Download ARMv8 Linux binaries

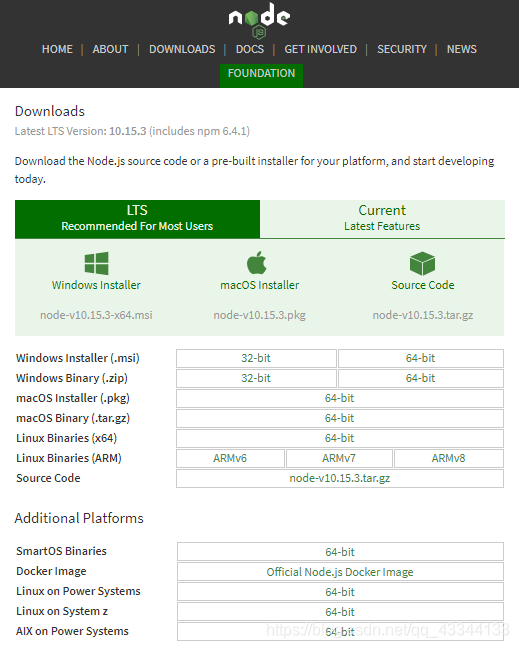[449, 458]
